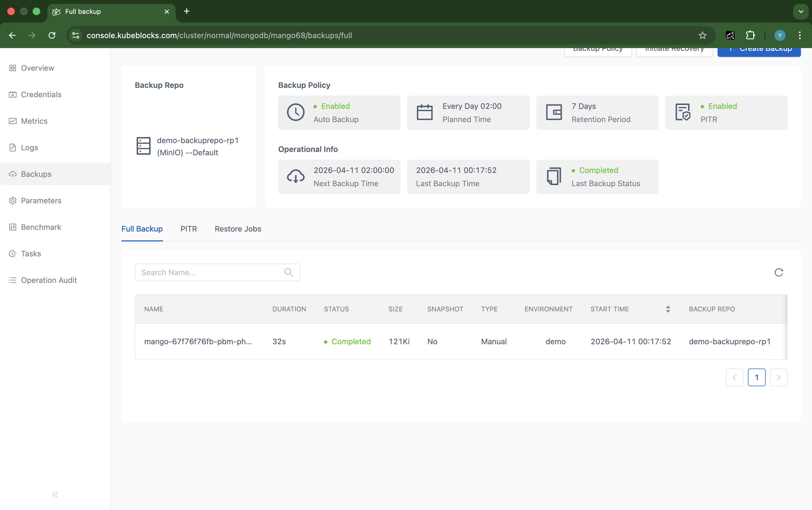Image resolution: width=812 pixels, height=510 pixels.
Task: Open the Metrics panel
Action: [x=34, y=121]
